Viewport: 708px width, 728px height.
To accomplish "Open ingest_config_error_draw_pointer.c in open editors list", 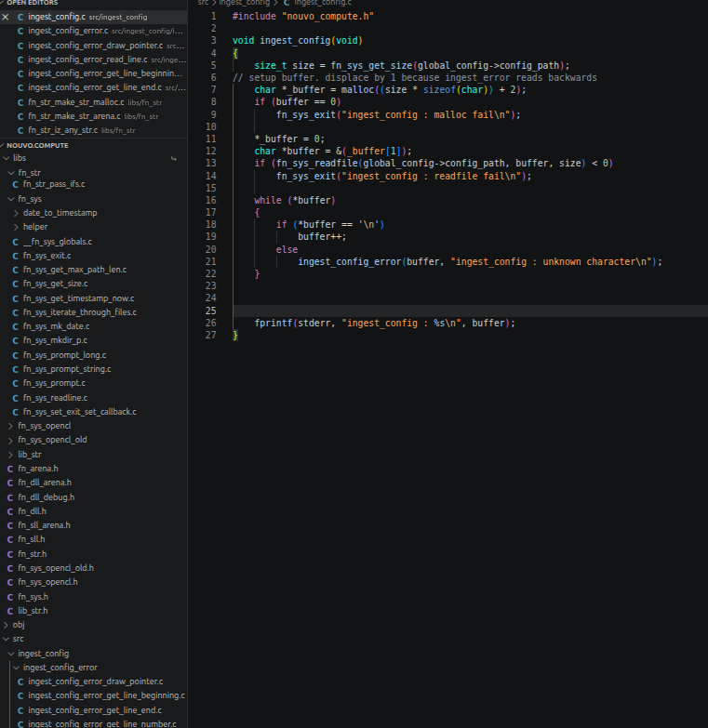I will (95, 46).
